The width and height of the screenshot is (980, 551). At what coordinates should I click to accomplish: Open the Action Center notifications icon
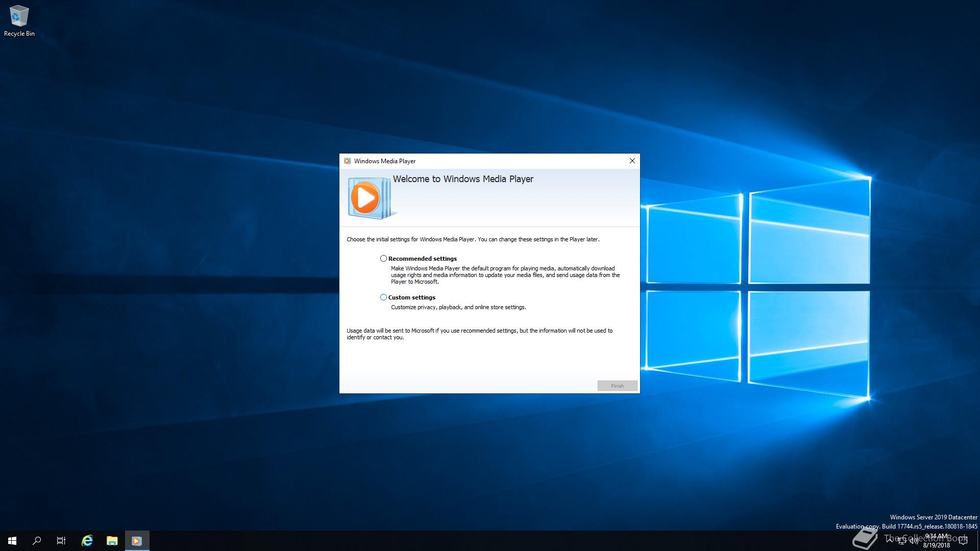tap(963, 541)
